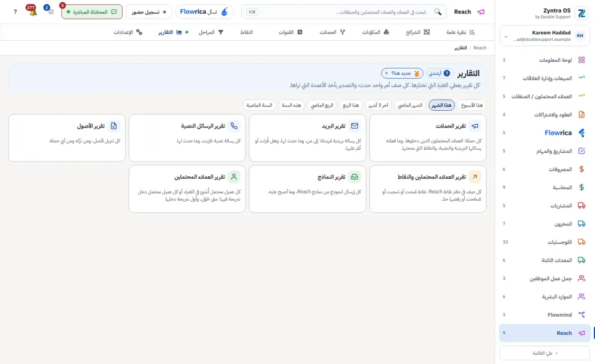595x364 pixels.
Task: Open the النقاط tab
Action: tap(246, 32)
